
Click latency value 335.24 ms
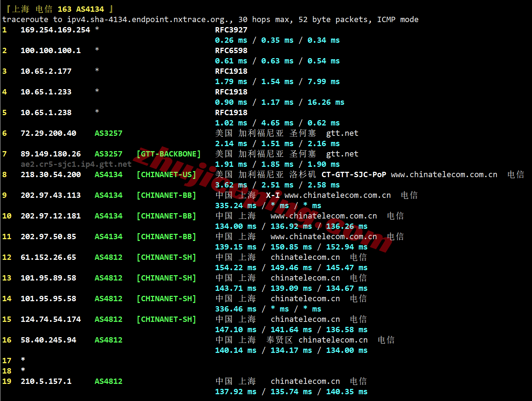coord(236,206)
